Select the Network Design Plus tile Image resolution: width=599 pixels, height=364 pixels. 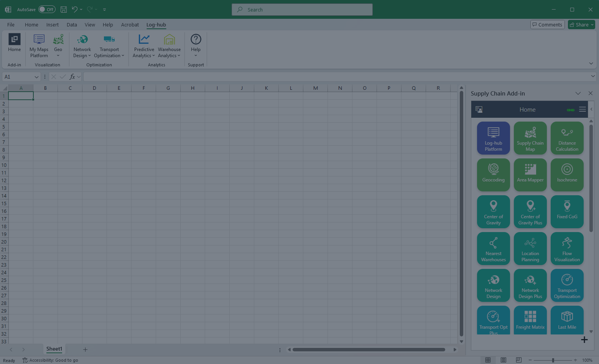[530, 285]
